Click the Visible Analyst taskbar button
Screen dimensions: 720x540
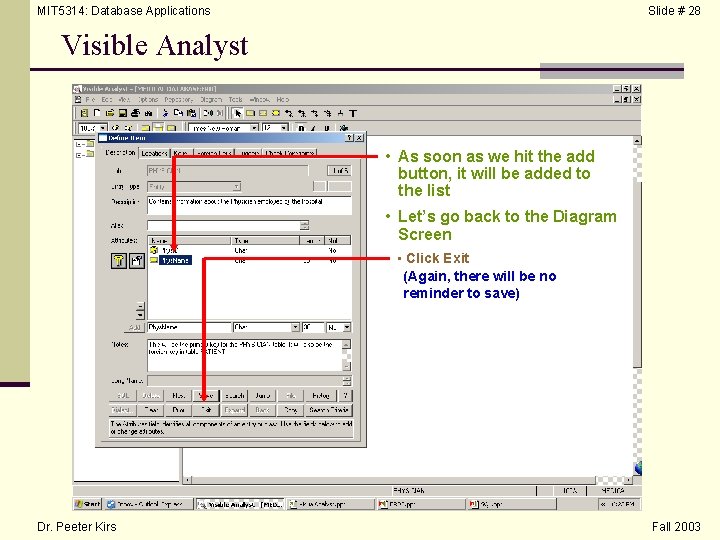click(240, 504)
